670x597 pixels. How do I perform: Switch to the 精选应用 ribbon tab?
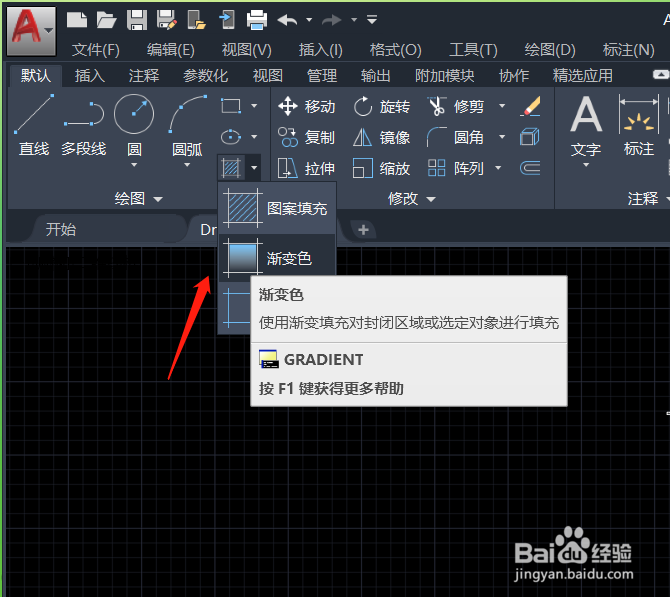tap(583, 76)
